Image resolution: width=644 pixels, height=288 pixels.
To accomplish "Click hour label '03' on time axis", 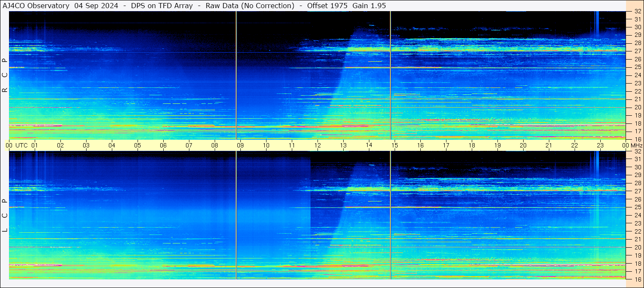I will click(x=86, y=145).
